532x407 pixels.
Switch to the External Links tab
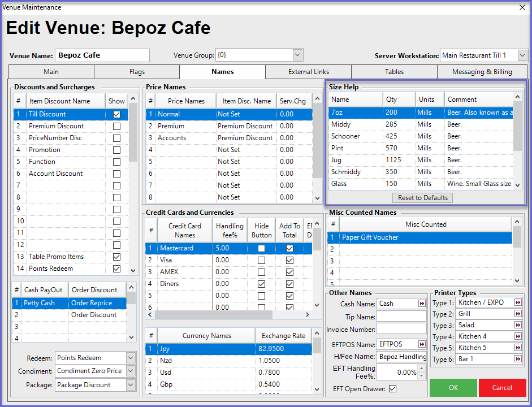[308, 72]
